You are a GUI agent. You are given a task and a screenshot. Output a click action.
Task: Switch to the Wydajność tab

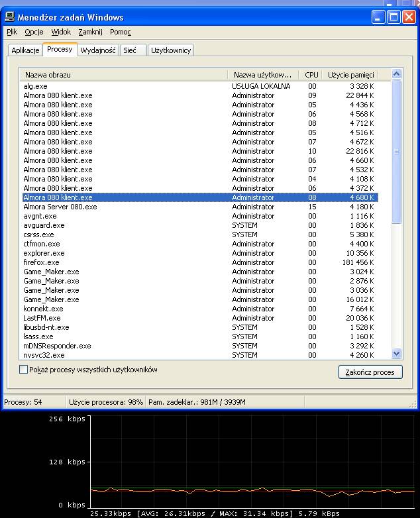pyautogui.click(x=98, y=50)
